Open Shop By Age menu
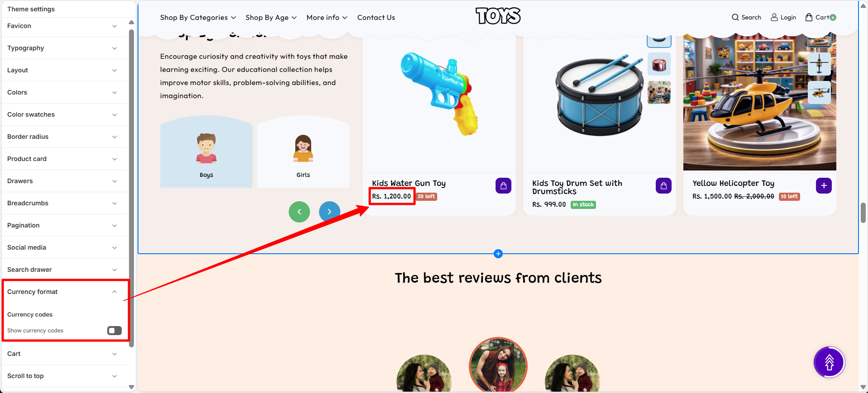The height and width of the screenshot is (393, 868). [271, 17]
